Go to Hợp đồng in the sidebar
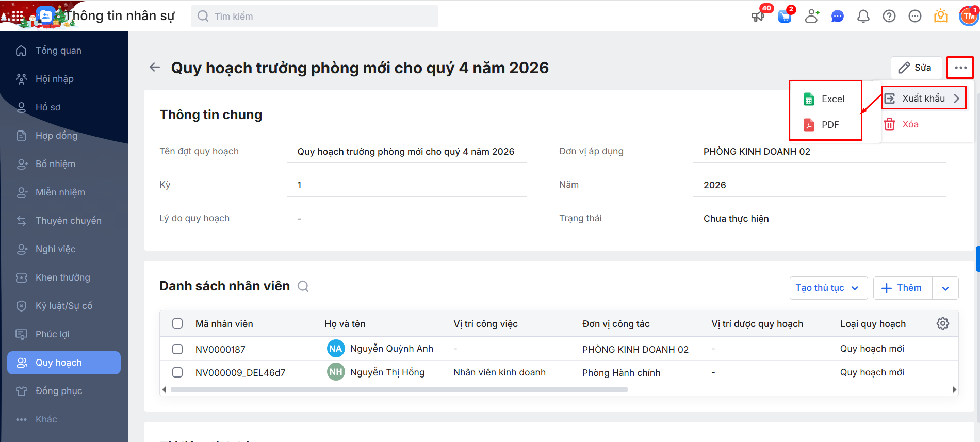 coord(56,136)
